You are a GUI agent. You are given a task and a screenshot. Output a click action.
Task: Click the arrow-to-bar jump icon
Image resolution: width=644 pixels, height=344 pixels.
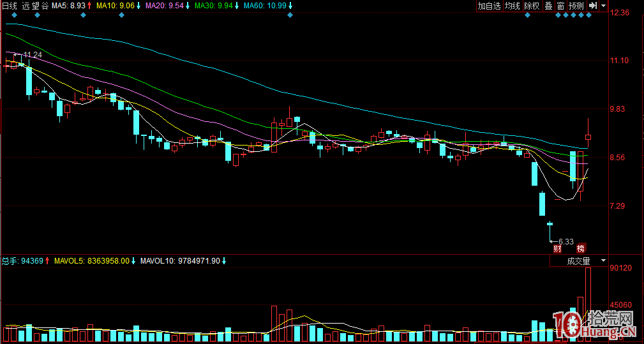click(x=593, y=6)
